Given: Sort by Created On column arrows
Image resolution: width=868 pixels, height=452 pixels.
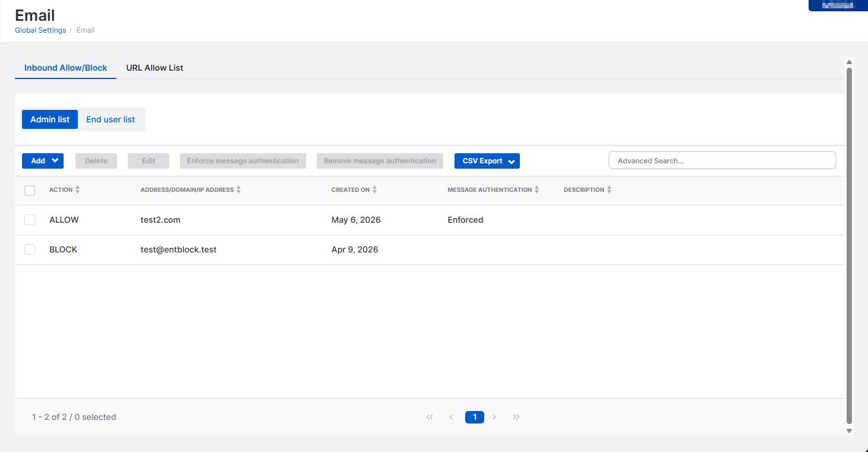Looking at the screenshot, I should point(374,190).
